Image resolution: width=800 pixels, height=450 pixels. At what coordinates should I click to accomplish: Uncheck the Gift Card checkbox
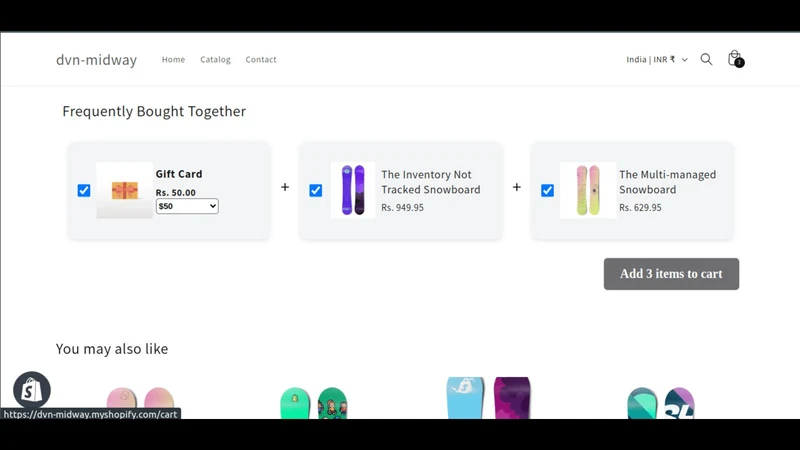coord(84,190)
